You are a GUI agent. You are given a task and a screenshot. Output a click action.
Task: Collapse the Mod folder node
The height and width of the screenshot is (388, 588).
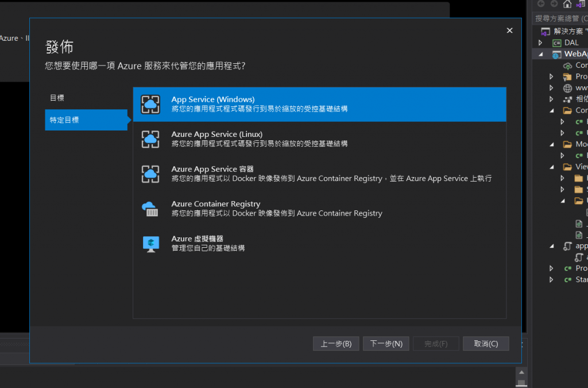coord(552,144)
